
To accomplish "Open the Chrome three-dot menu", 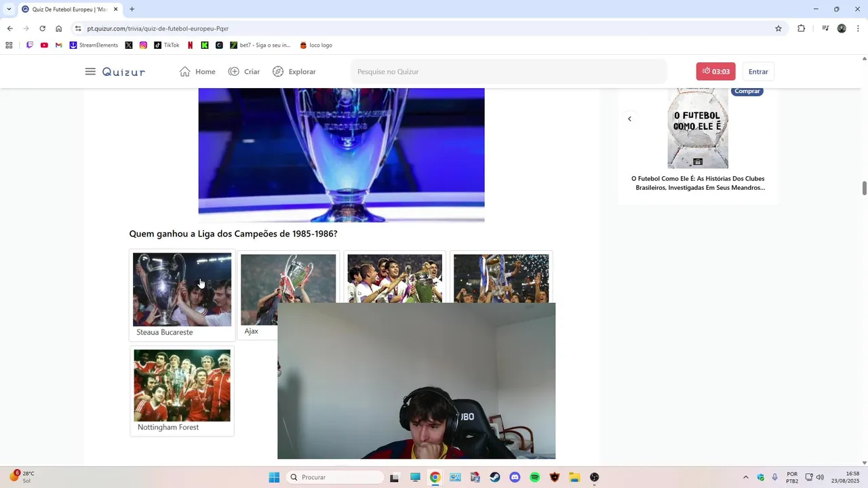I will [x=859, y=28].
